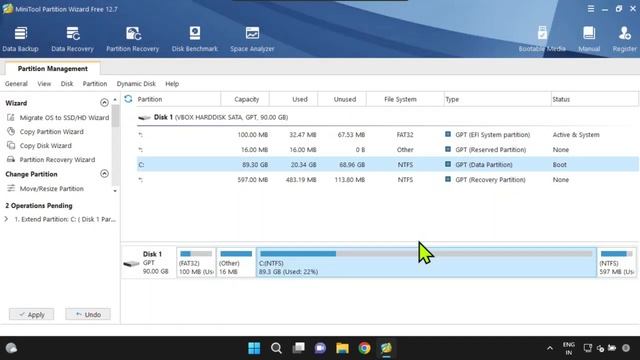640x360 pixels.
Task: Open the General menu
Action: (16, 84)
